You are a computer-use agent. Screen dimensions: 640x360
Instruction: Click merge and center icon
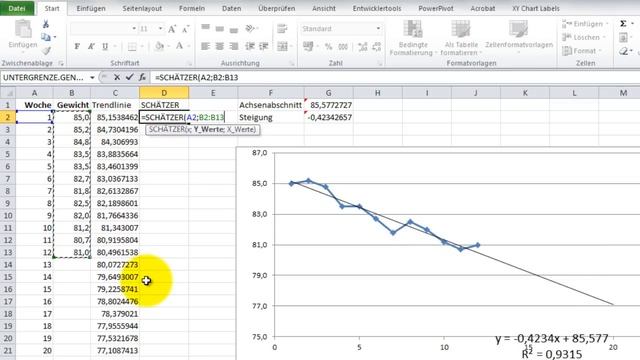pyautogui.click(x=282, y=47)
